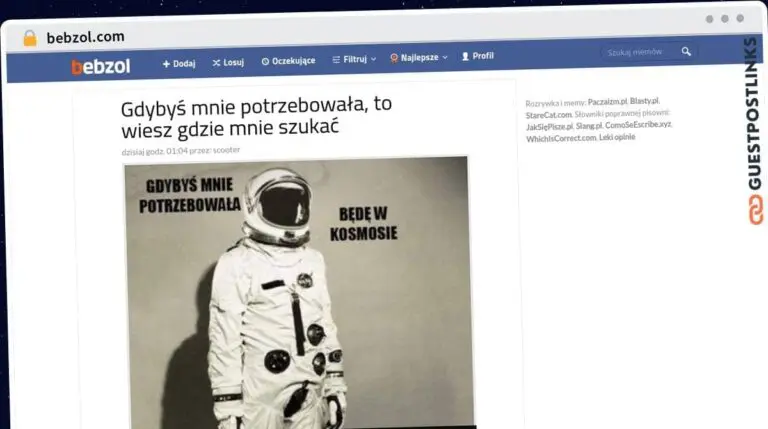The image size is (768, 429).
Task: Expand the Najlepsze dropdown menu
Action: click(419, 58)
